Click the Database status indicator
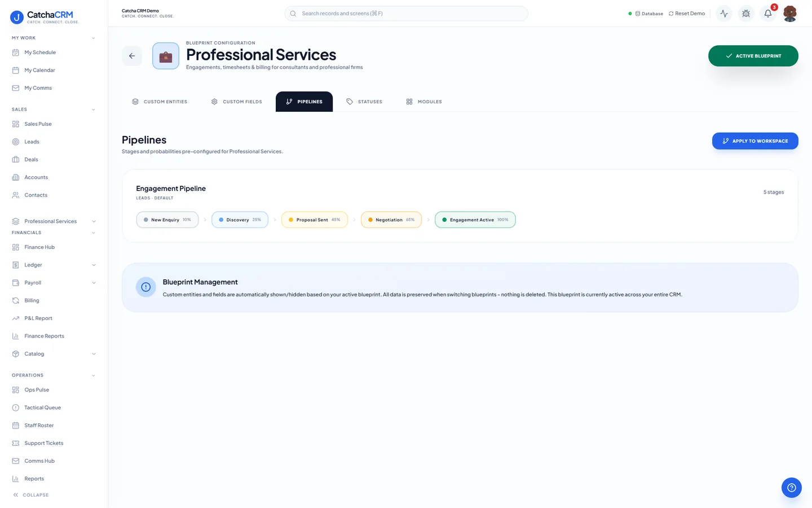Viewport: 812px width, 508px height. (x=646, y=14)
